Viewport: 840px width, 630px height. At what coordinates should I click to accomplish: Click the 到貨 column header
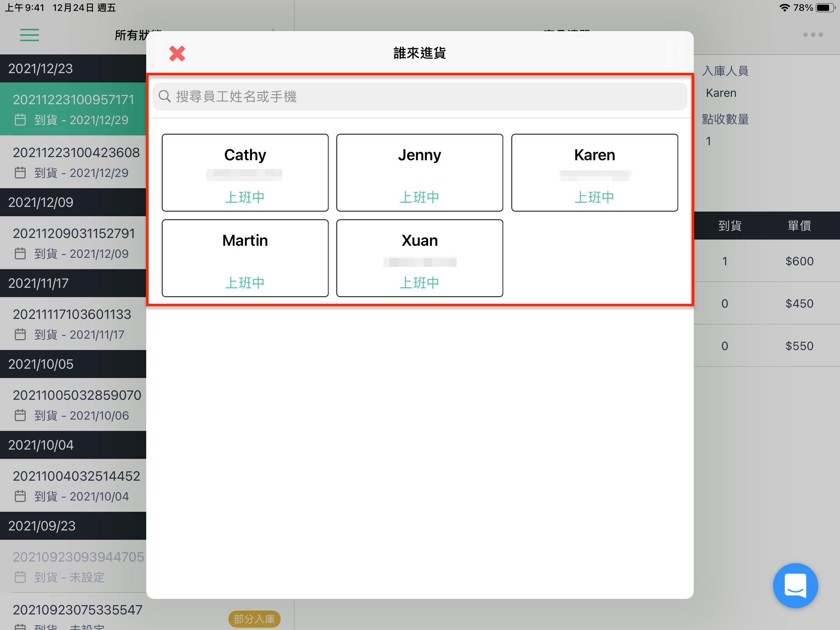tap(730, 226)
